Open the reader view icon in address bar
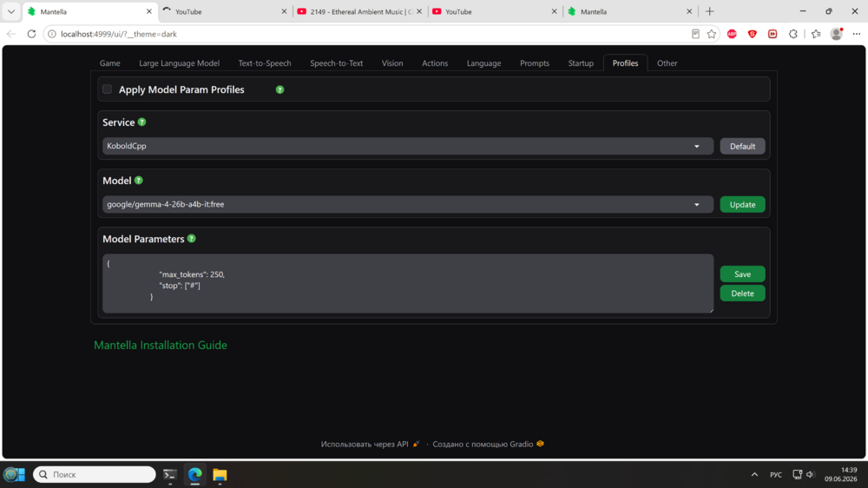Viewport: 868px width, 488px height. coord(695,34)
